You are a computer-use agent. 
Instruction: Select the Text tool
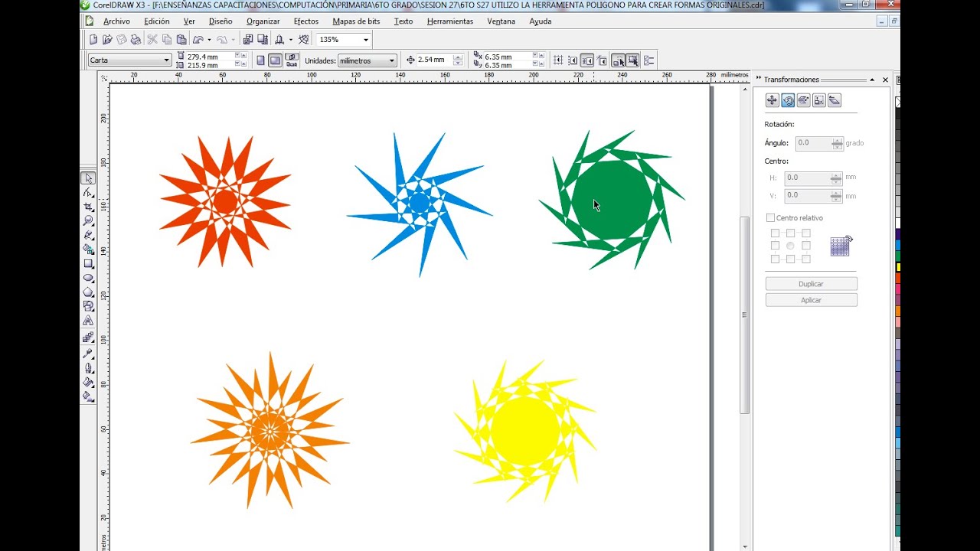click(88, 321)
